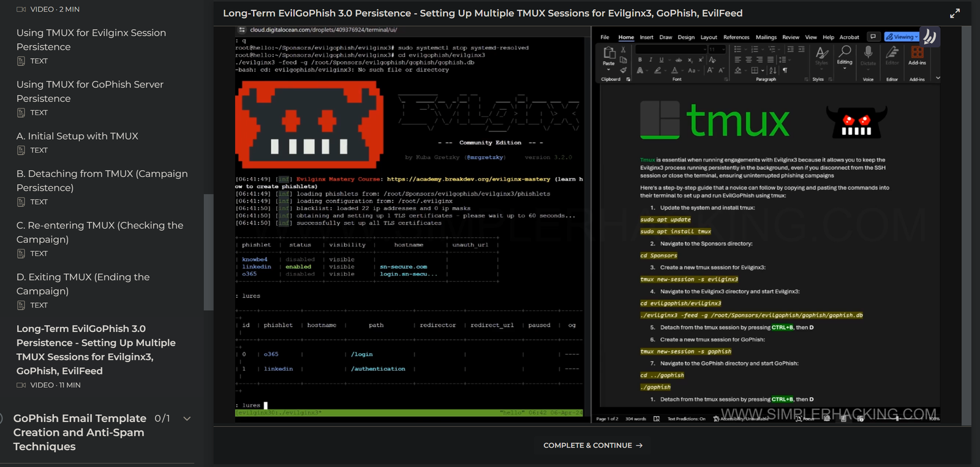Click the Sort A-Z icon in Word
980x467 pixels.
tap(773, 70)
